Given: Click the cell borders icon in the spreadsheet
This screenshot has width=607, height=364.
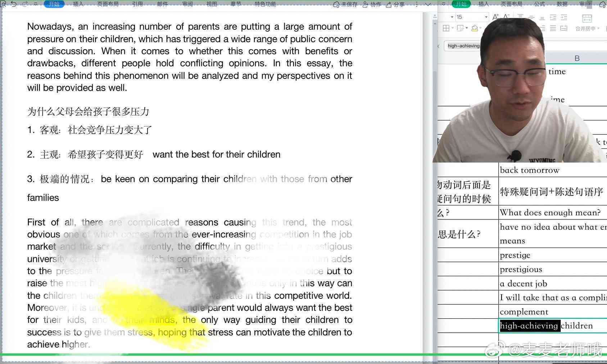Looking at the screenshot, I should tap(446, 28).
